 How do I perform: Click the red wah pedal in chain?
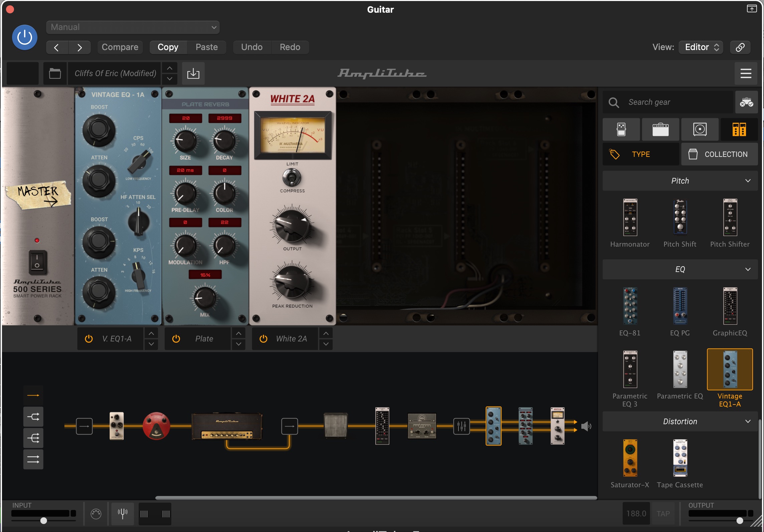(x=156, y=426)
